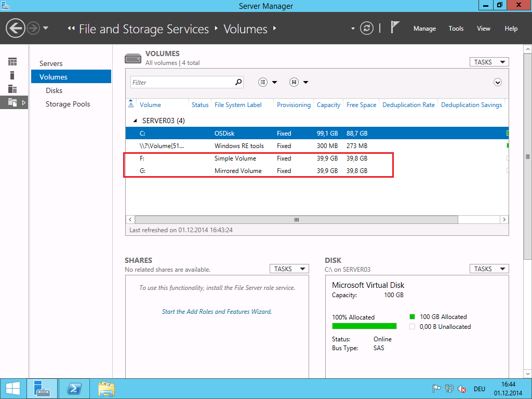Open Servers page in navigation
Image resolution: width=532 pixels, height=399 pixels.
(51, 63)
